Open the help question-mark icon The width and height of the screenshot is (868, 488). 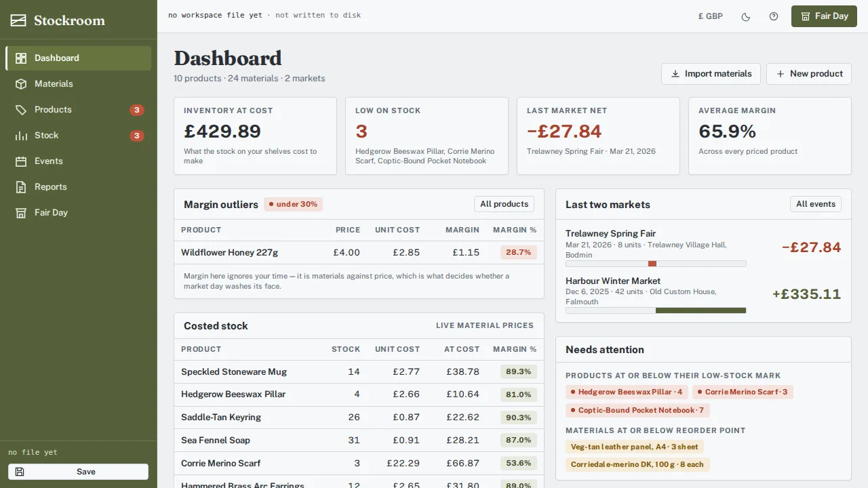[774, 16]
